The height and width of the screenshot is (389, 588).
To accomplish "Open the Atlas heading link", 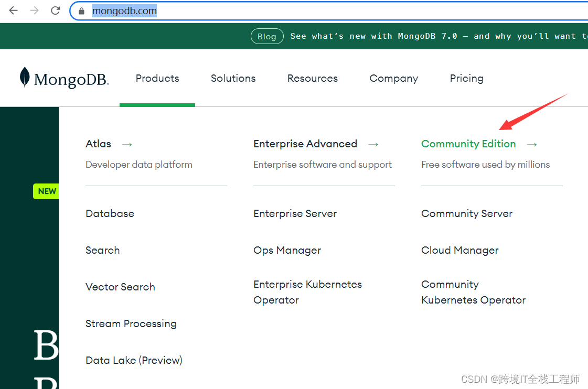I will tap(98, 144).
